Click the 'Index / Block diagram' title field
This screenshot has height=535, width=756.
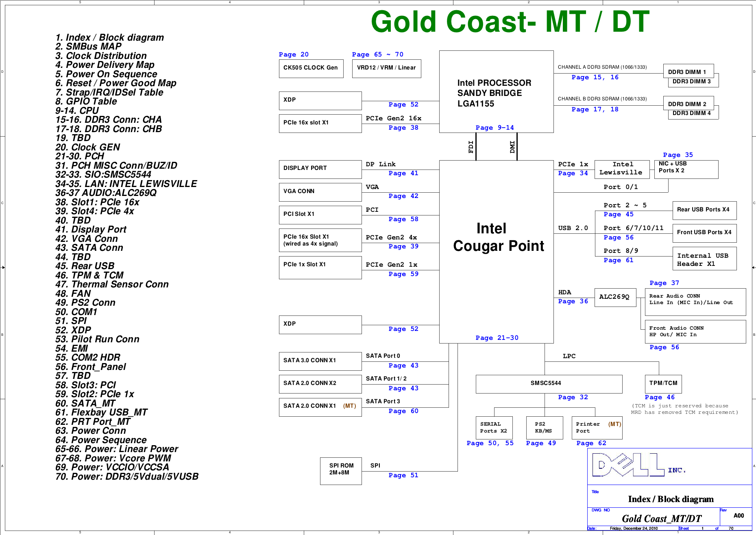(671, 499)
